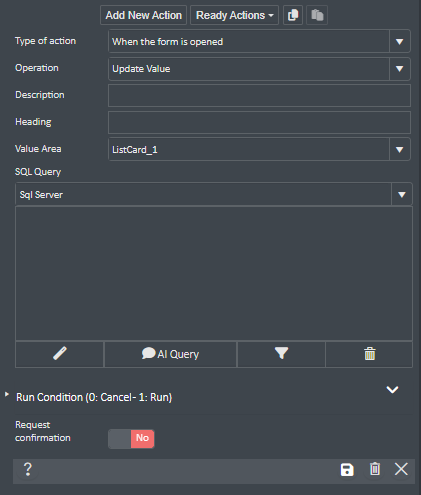
Task: Click inside the SQL query text area
Action: pos(214,273)
